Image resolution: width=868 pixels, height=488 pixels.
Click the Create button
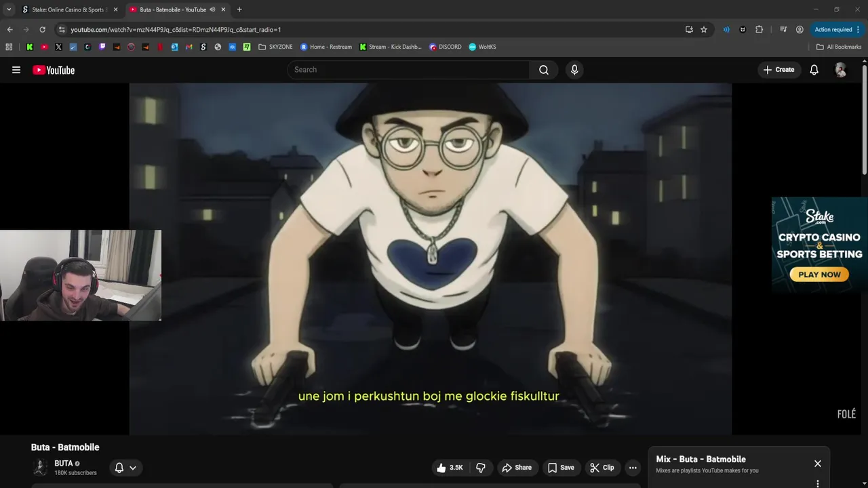(778, 70)
